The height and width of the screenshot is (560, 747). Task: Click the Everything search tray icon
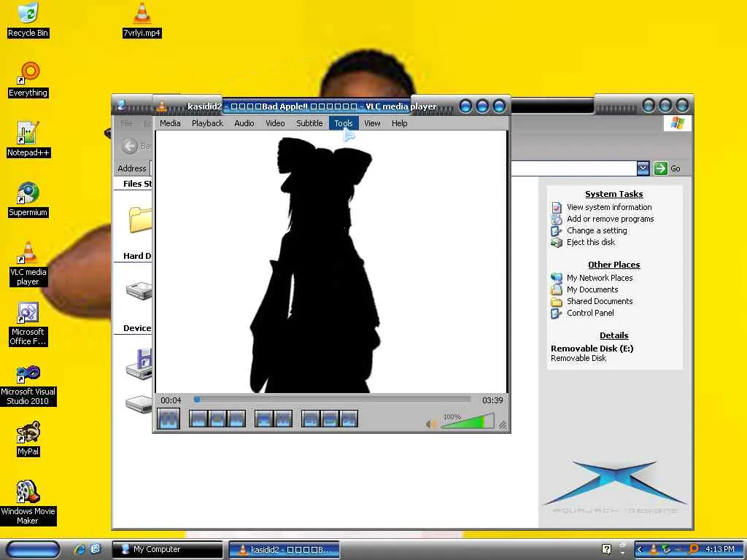coord(694,549)
